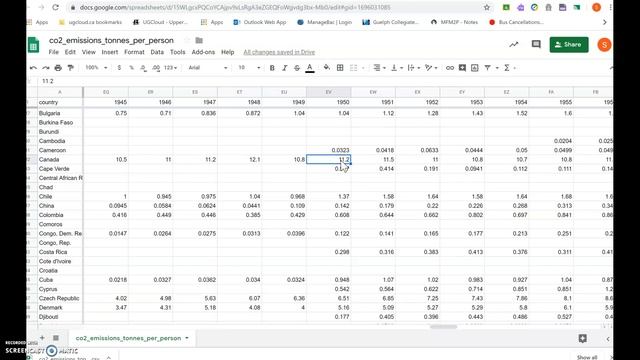
Task: Open the all sheets list icon
Action: [x=56, y=338]
